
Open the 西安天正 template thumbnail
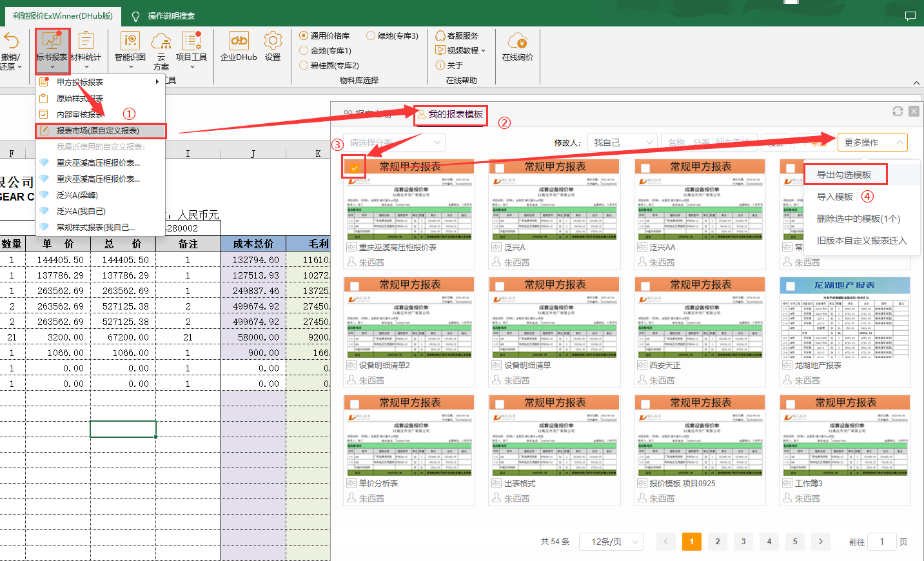point(700,317)
